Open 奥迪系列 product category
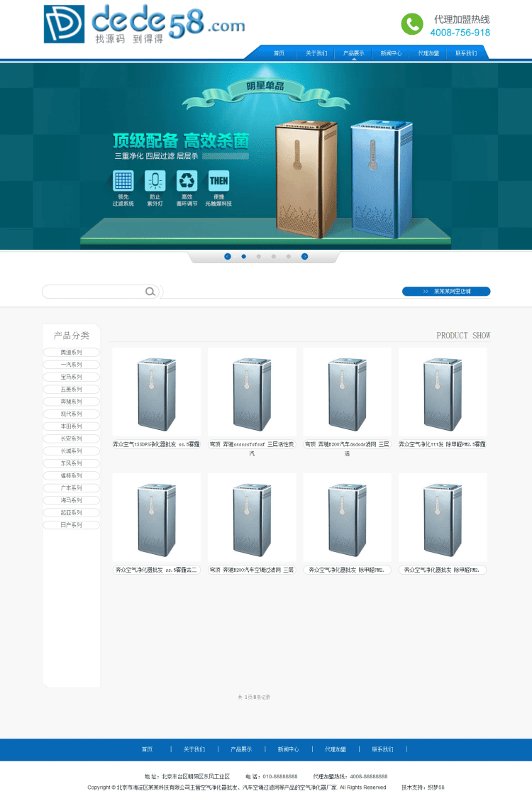This screenshot has width=532, height=806. point(71,352)
